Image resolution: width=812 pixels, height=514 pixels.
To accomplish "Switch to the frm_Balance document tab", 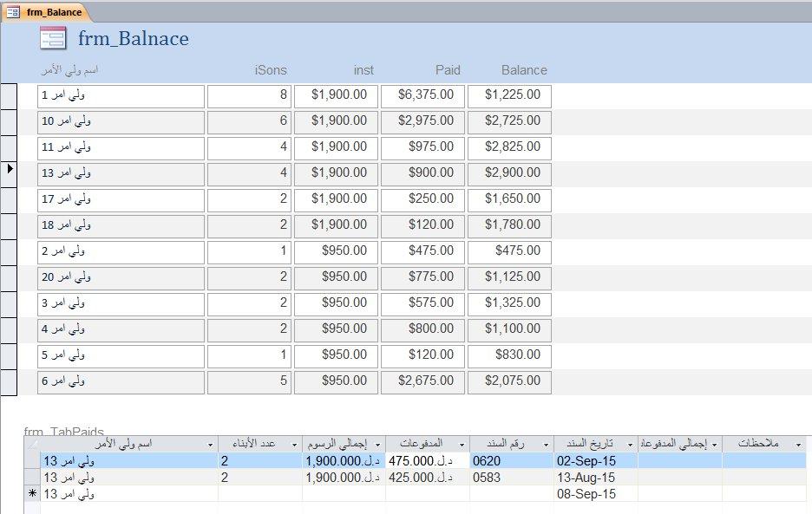I will [x=47, y=12].
